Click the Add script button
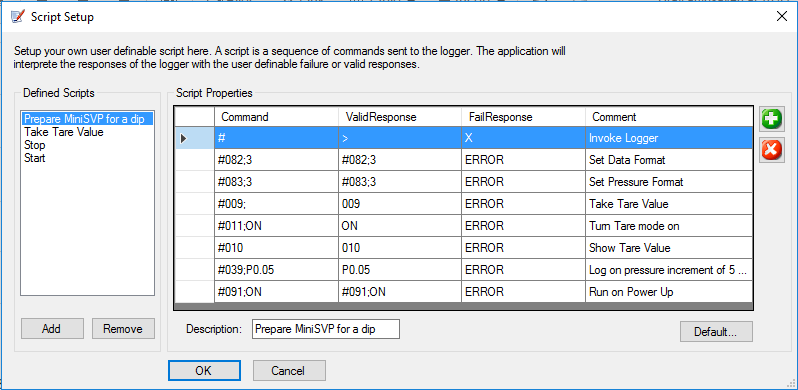The image size is (798, 390). pyautogui.click(x=52, y=329)
